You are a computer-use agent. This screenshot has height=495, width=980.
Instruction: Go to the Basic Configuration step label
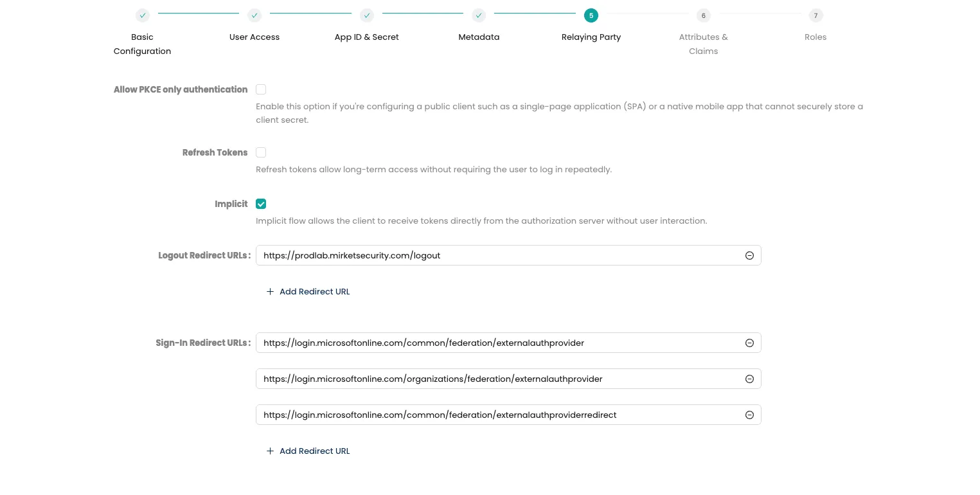pyautogui.click(x=143, y=44)
